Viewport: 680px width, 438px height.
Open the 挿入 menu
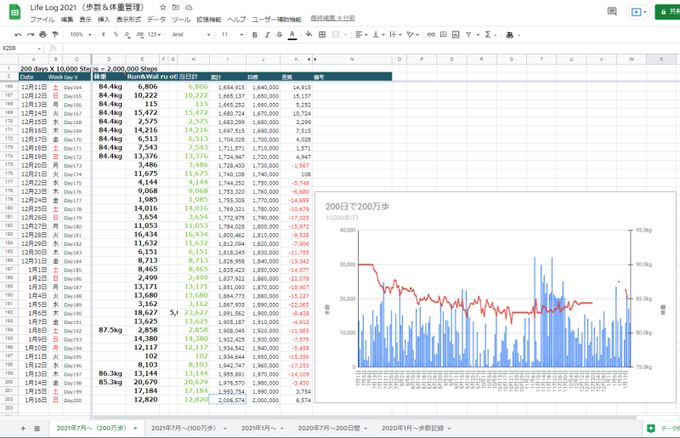[104, 20]
